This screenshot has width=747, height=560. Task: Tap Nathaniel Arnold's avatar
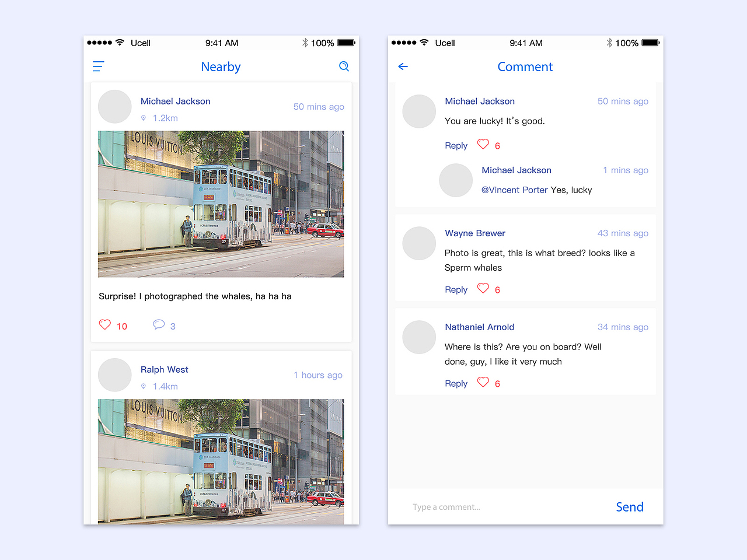coord(419,337)
